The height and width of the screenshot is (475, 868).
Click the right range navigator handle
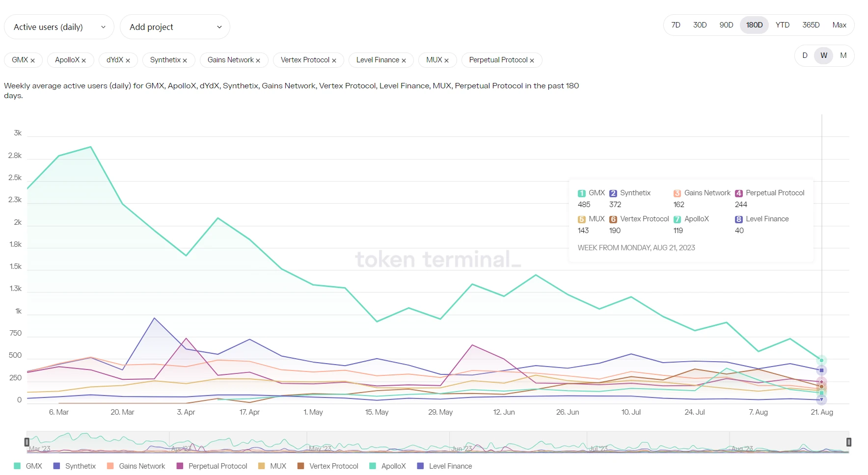click(848, 442)
